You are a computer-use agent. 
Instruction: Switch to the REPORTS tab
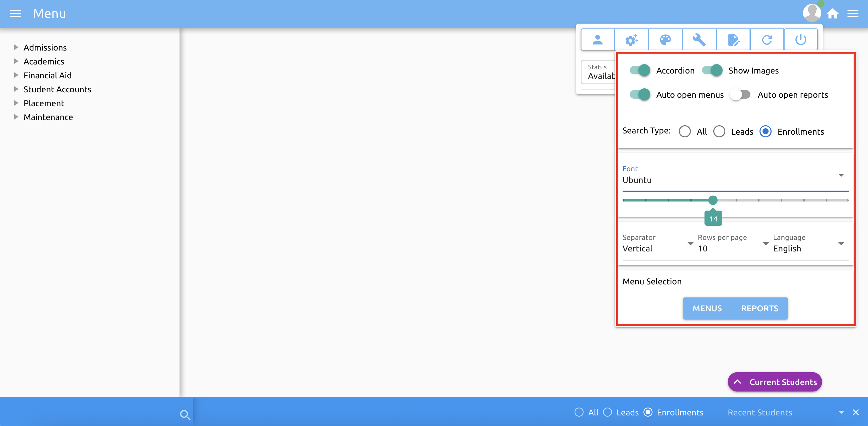point(759,308)
